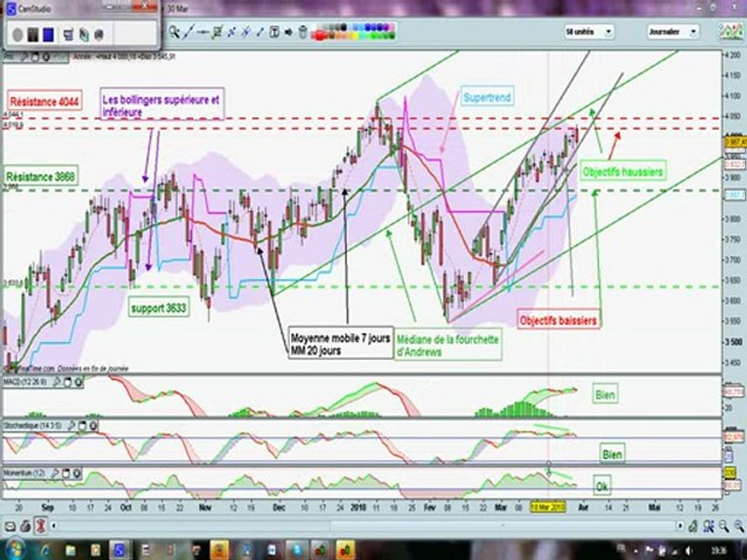This screenshot has width=747, height=560.
Task: Click the 'Objectifs haussiers' annotation
Action: pos(622,172)
